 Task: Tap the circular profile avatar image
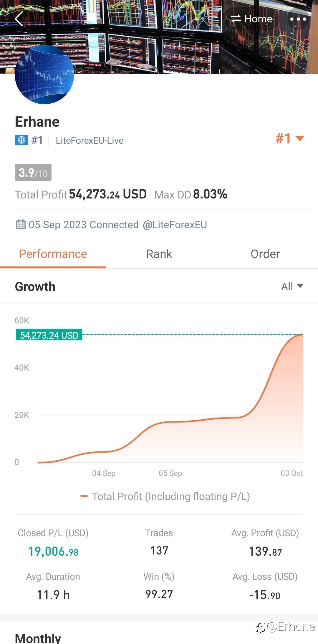coord(44,75)
